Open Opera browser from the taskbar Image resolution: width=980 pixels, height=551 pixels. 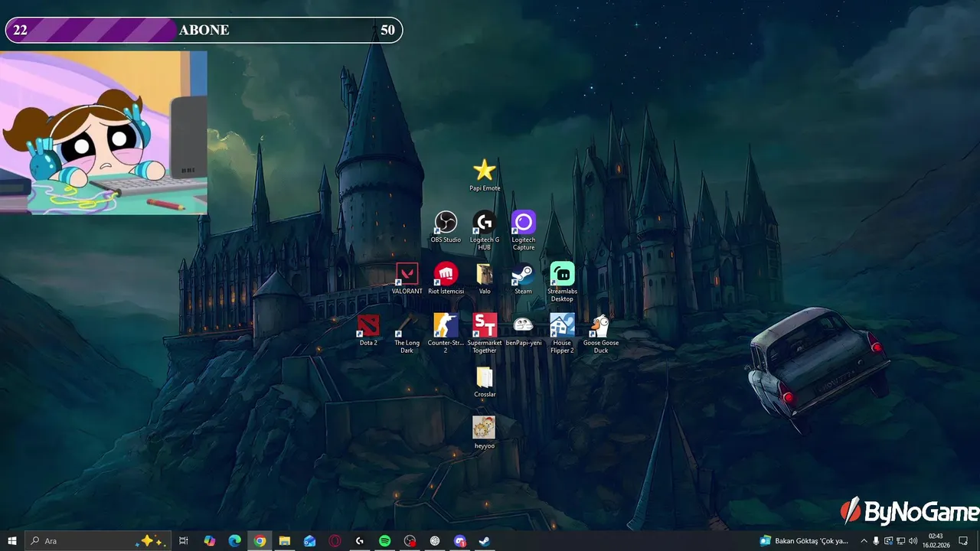[x=335, y=541]
